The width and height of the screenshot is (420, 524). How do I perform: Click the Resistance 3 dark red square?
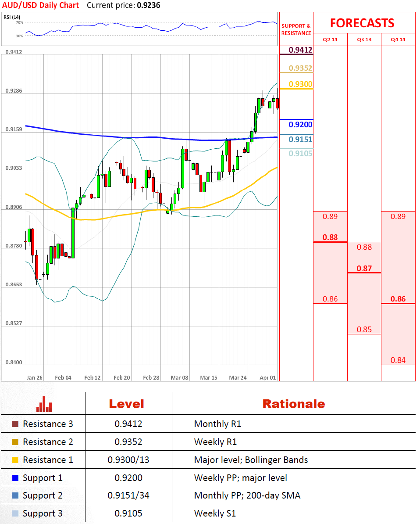pyautogui.click(x=15, y=424)
